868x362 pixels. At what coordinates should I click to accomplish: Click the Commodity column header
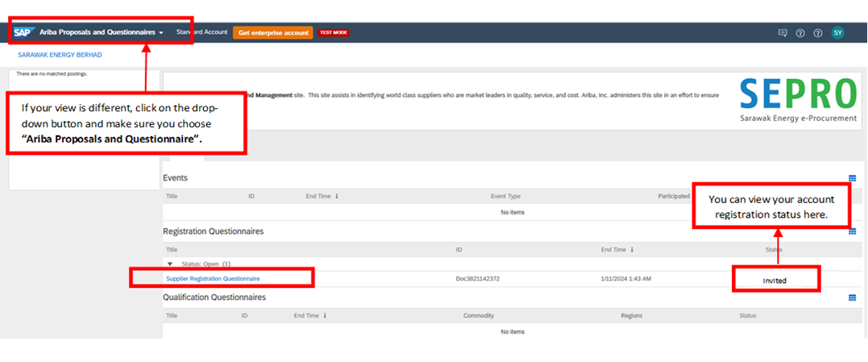pos(479,315)
